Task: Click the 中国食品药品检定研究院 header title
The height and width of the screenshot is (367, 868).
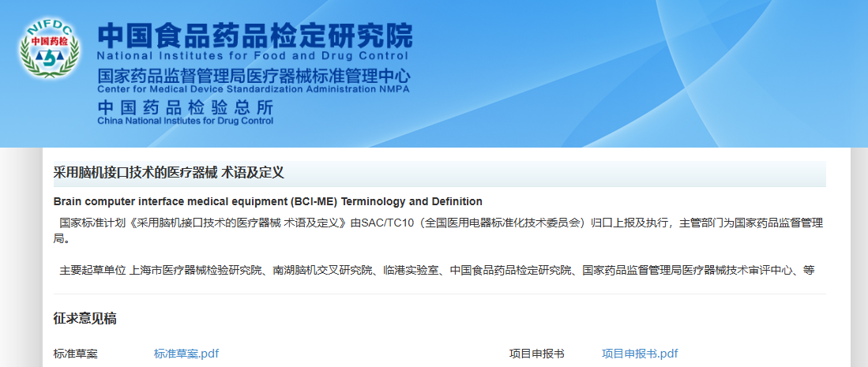Action: pyautogui.click(x=254, y=36)
